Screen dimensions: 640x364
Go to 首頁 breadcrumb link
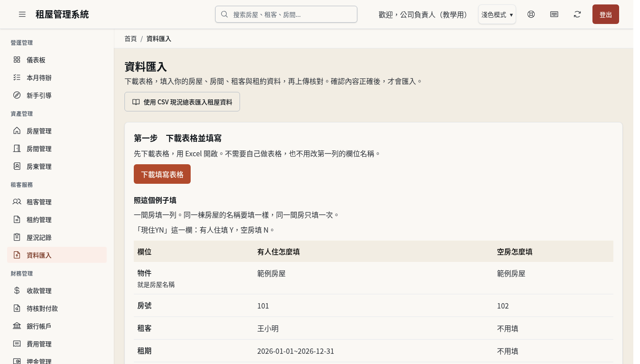[131, 39]
